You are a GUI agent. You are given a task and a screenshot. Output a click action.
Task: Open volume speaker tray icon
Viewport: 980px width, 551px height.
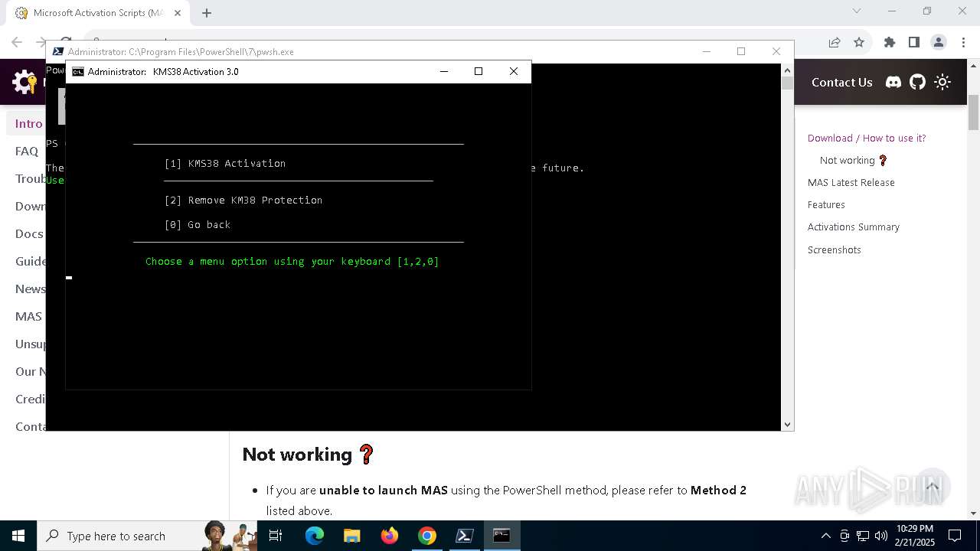click(x=881, y=536)
